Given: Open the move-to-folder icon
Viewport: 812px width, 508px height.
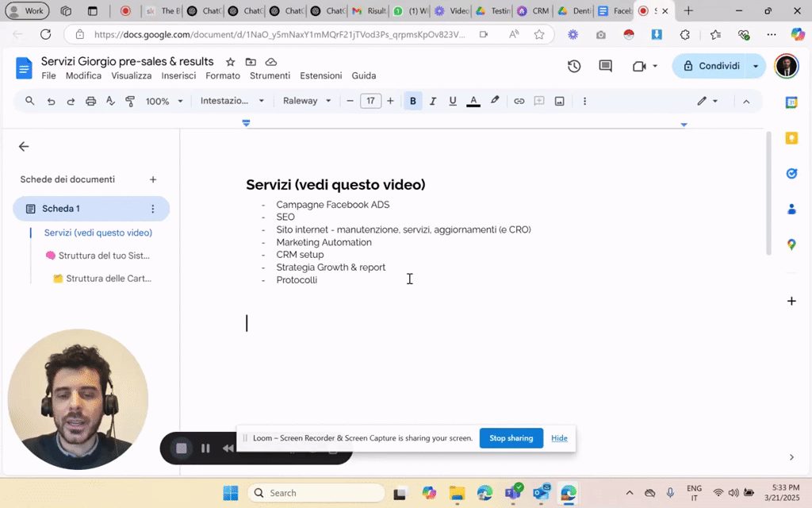Looking at the screenshot, I should (251, 62).
